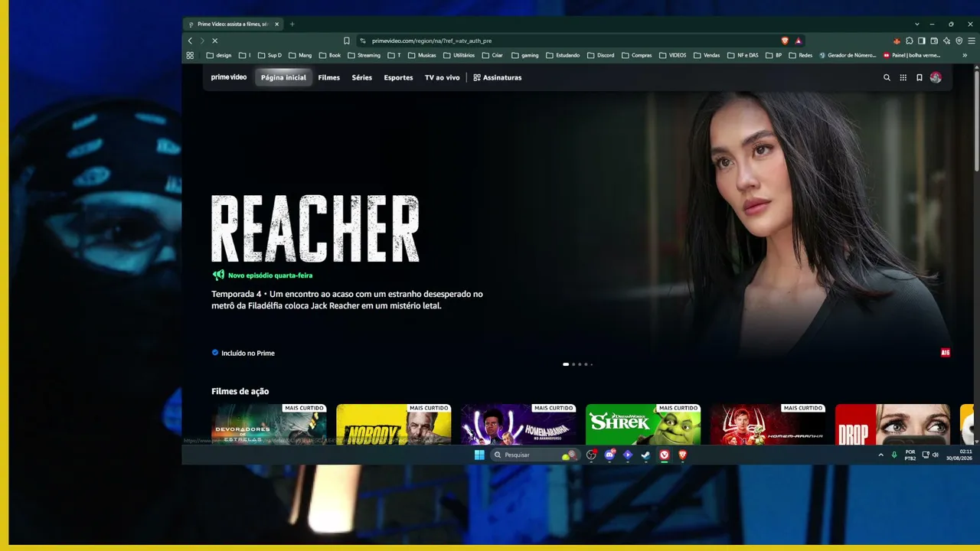The height and width of the screenshot is (551, 980).
Task: Open the Devoradores de Estrelas thumbnail
Action: tap(269, 424)
